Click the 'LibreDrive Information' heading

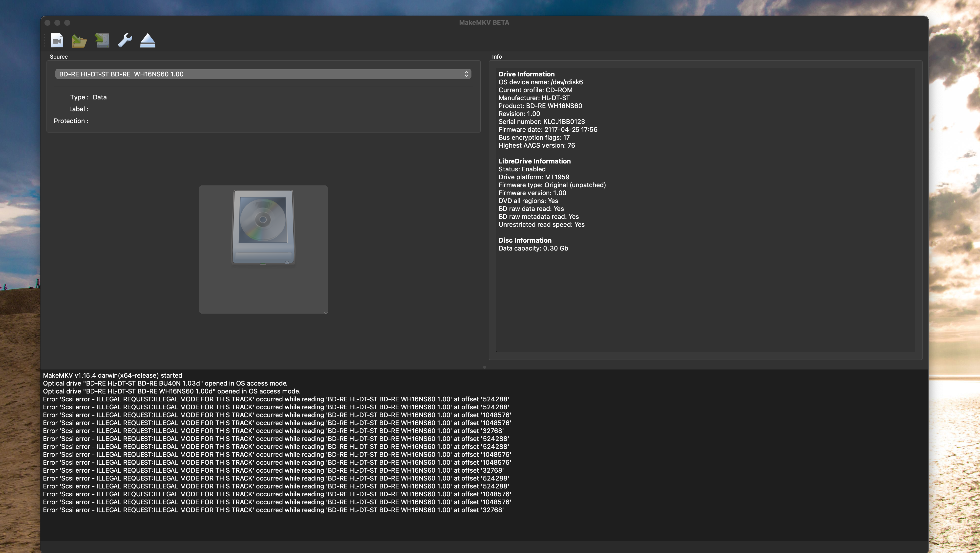pos(534,161)
